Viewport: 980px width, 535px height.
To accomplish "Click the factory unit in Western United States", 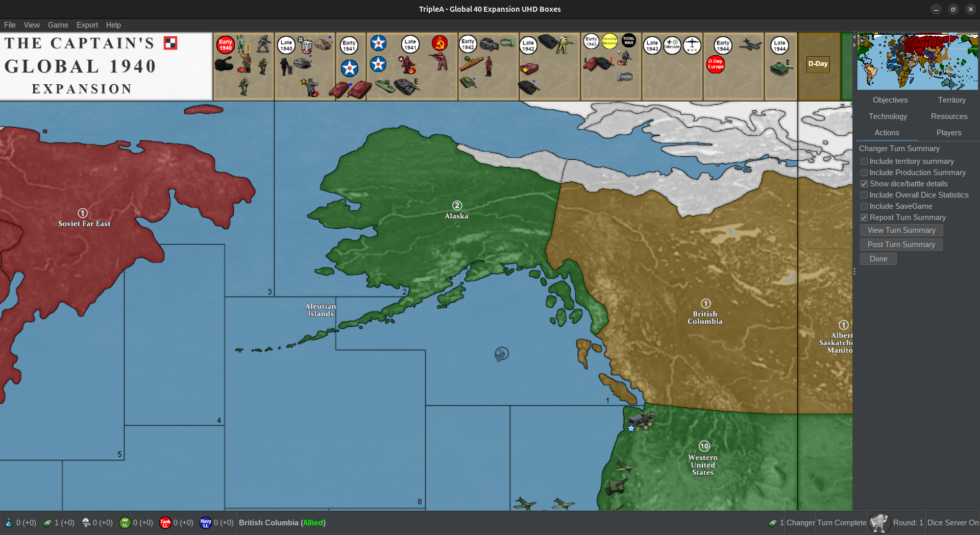I will 641,421.
